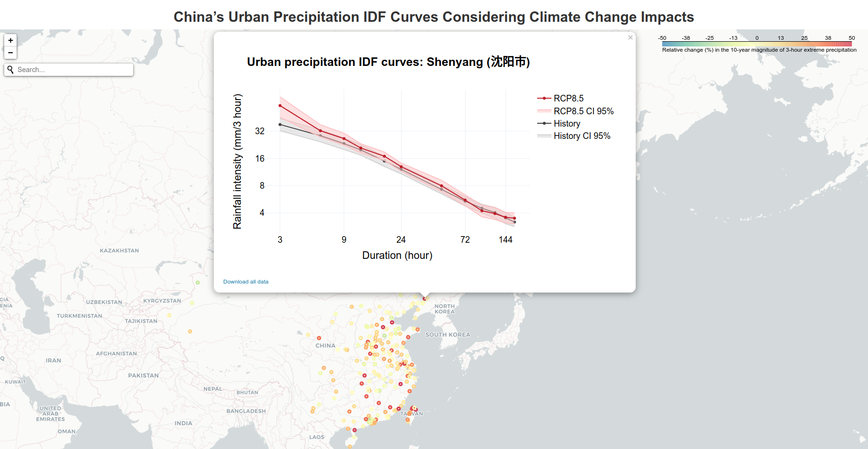The height and width of the screenshot is (449, 868).
Task: Hide the History curve via its legend entry
Action: 566,123
